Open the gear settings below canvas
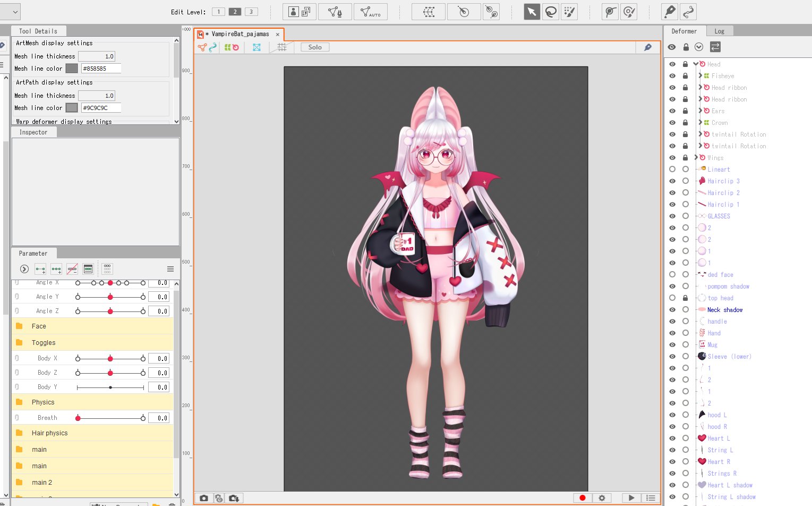 point(602,498)
